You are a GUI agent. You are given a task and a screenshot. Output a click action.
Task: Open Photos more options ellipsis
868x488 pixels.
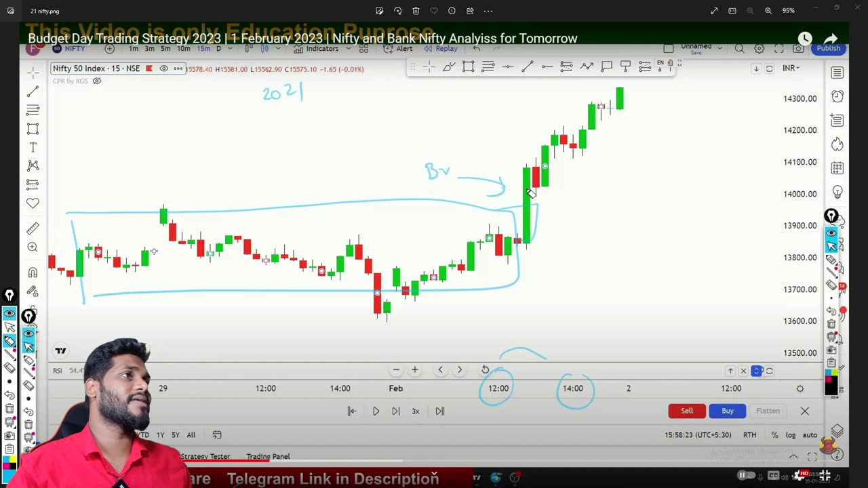tap(488, 11)
